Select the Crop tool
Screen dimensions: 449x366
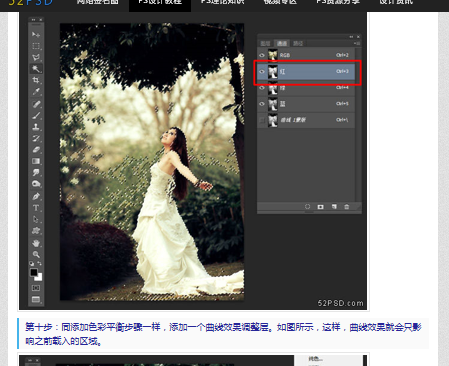tap(36, 80)
